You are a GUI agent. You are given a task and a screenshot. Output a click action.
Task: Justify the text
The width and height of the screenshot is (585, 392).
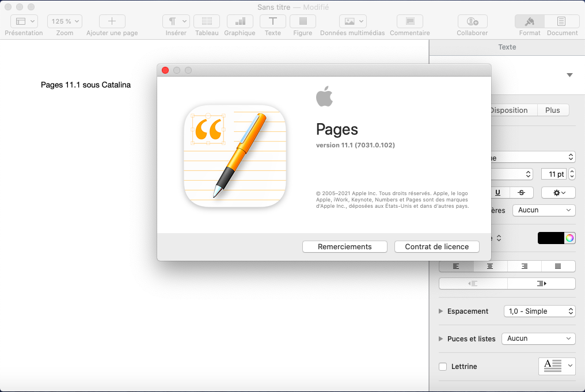tap(558, 266)
